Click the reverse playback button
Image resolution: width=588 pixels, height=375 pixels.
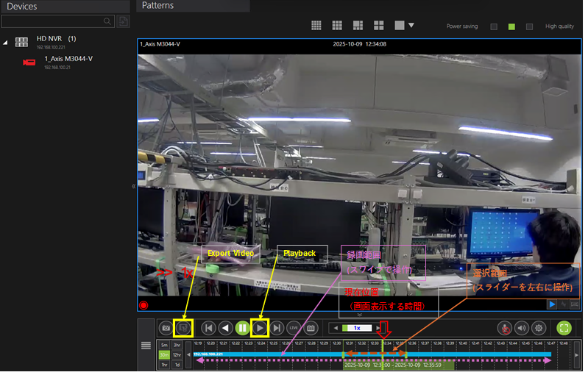point(226,328)
